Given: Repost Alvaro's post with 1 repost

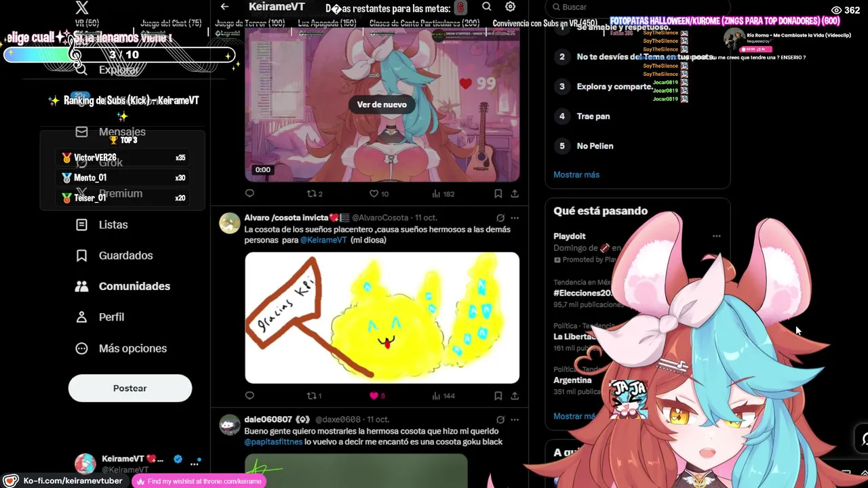Looking at the screenshot, I should pos(315,396).
